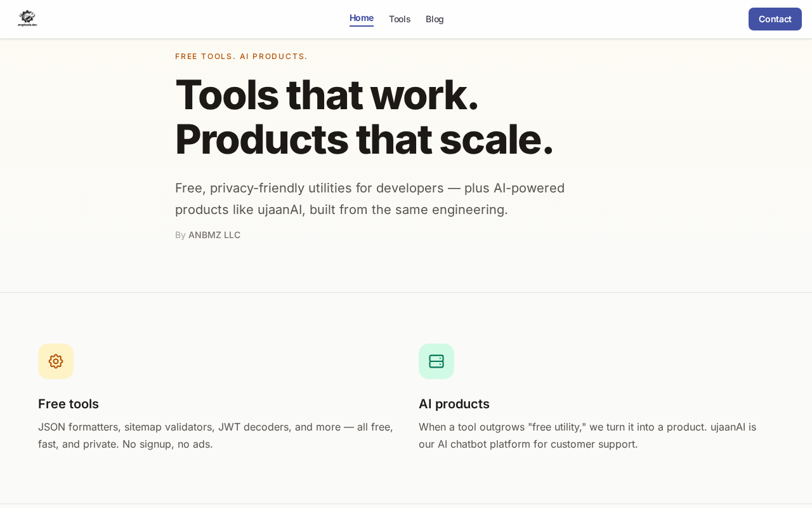
Task: Open the Blog navigation item
Action: pos(435,19)
